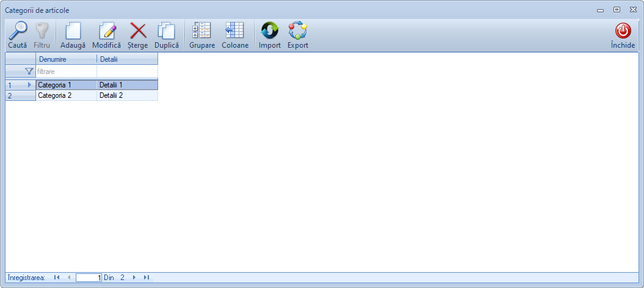Click the Modifică edit pencil icon
The width and height of the screenshot is (644, 288).
pos(107,31)
